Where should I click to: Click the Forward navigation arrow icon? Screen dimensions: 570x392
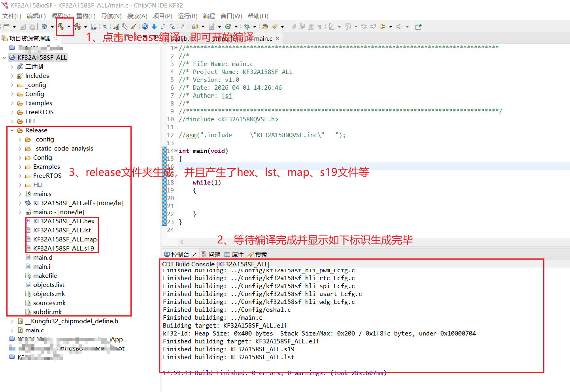399,26
